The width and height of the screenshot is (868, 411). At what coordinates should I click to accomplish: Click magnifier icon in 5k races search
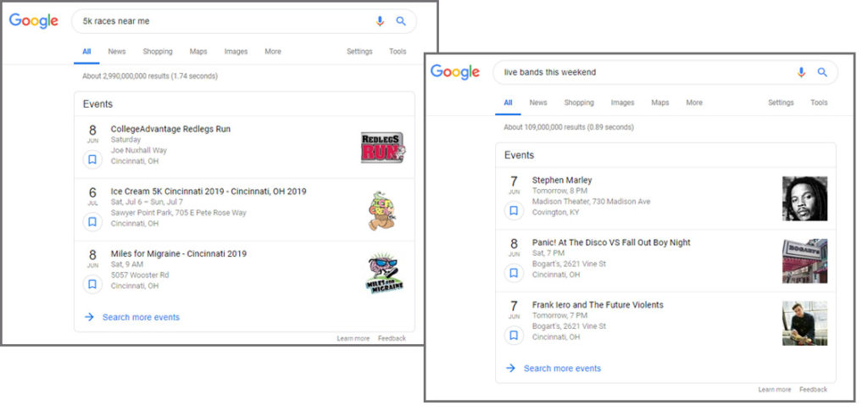(x=401, y=21)
